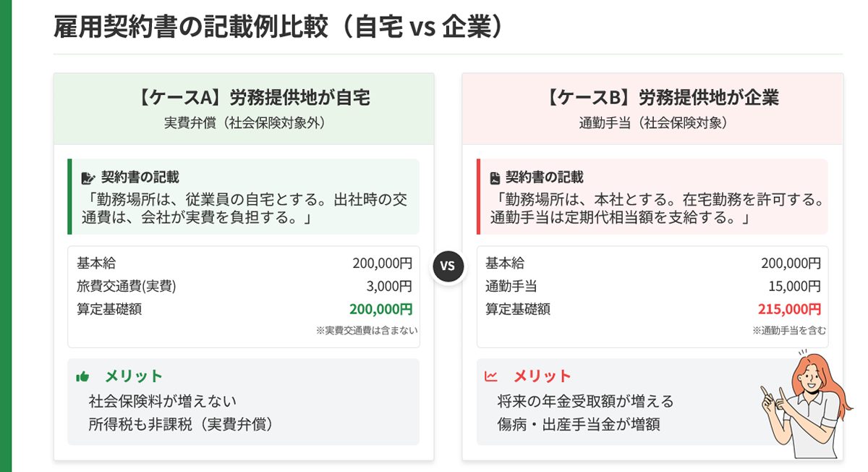
Task: Click the 旅費交通費(実費) row label
Action: tap(127, 286)
